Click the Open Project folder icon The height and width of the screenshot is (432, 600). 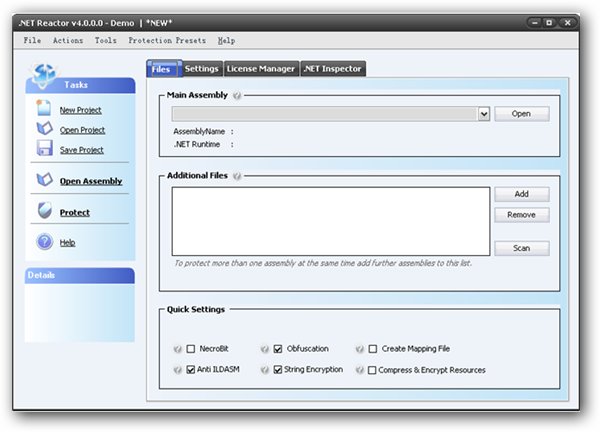point(44,128)
